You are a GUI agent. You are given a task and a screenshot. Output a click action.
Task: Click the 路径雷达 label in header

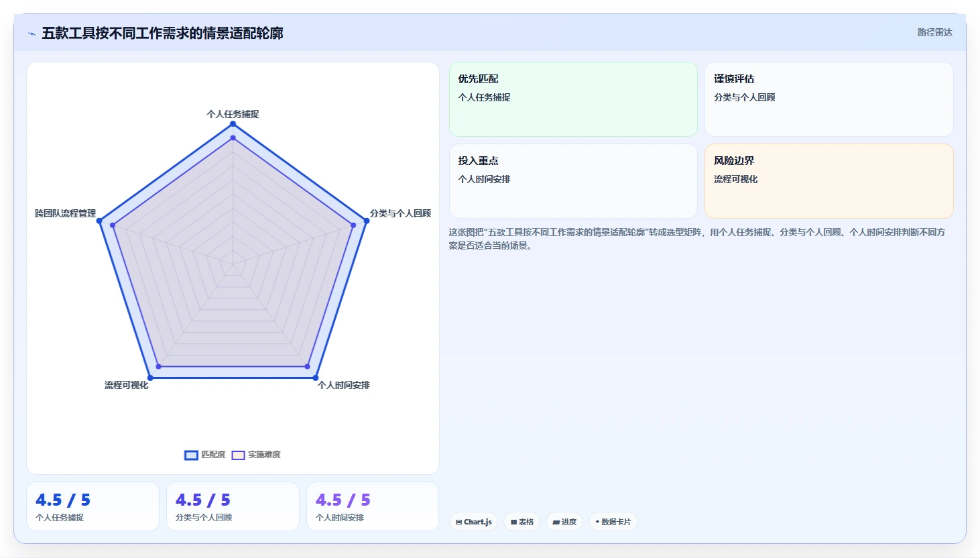click(934, 32)
